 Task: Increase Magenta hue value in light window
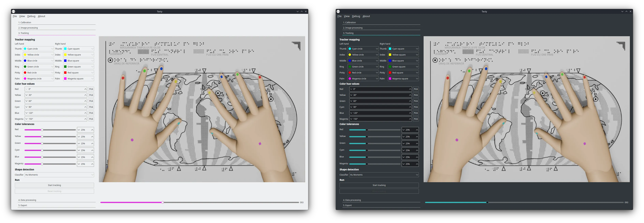pyautogui.click(x=86, y=119)
